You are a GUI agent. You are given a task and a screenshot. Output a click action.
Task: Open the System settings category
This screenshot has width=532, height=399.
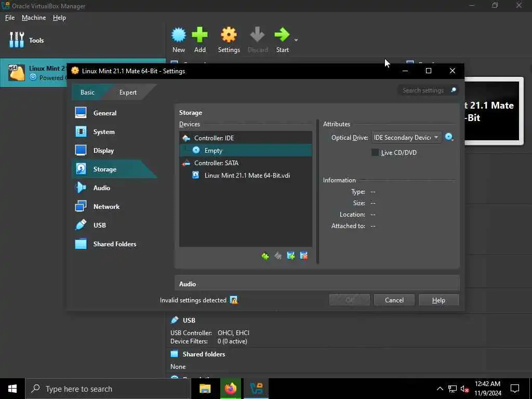[115, 131]
